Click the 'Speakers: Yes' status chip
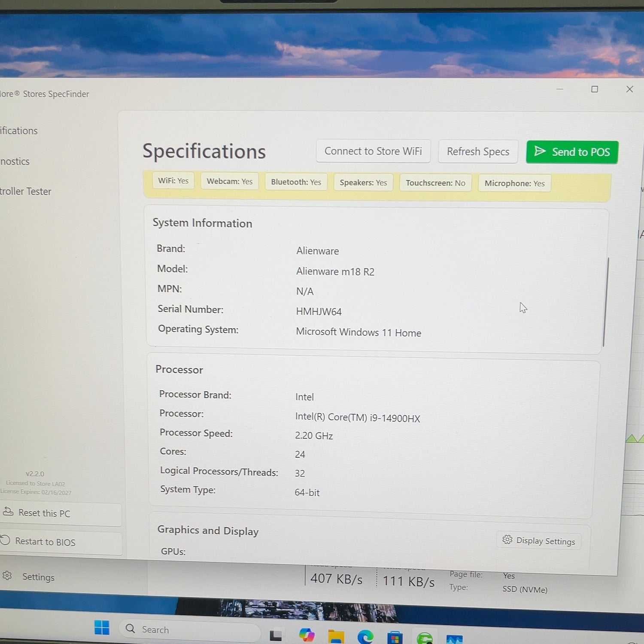 click(363, 182)
